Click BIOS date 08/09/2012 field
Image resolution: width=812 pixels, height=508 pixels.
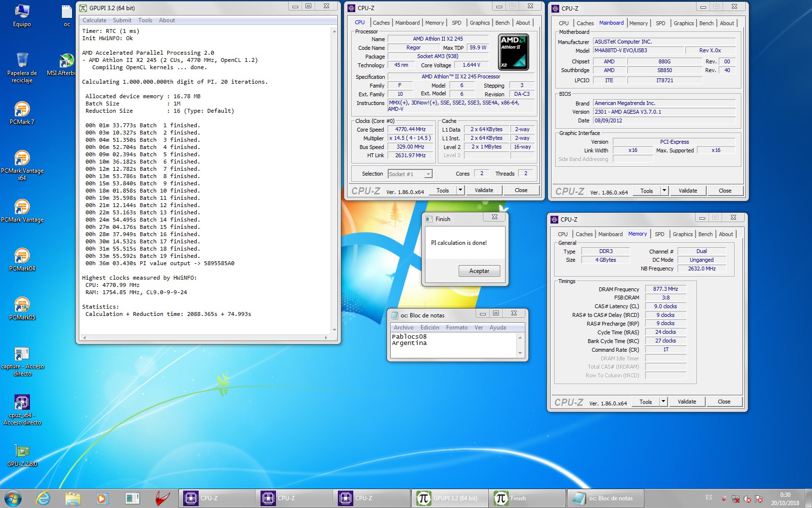tap(664, 120)
